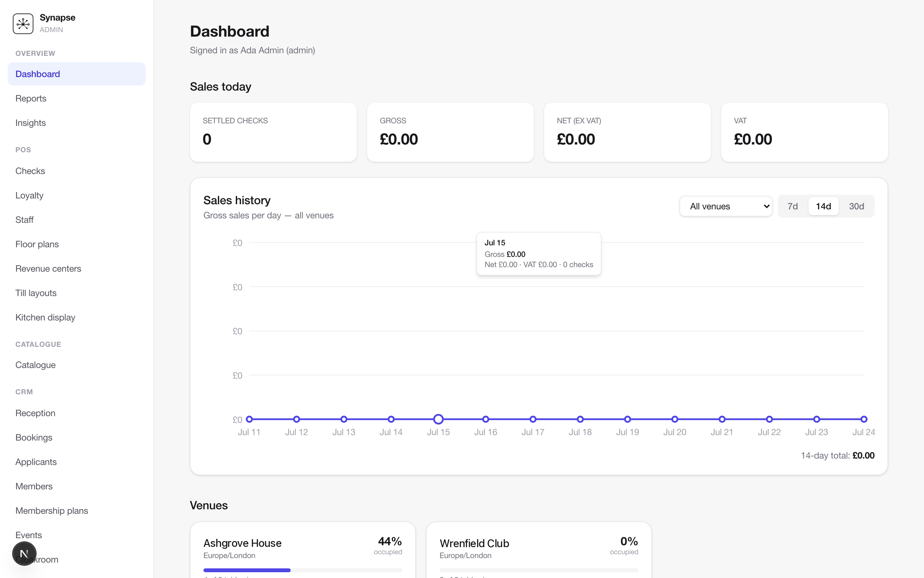The height and width of the screenshot is (578, 924).
Task: Go to the Staff page
Action: 76,220
